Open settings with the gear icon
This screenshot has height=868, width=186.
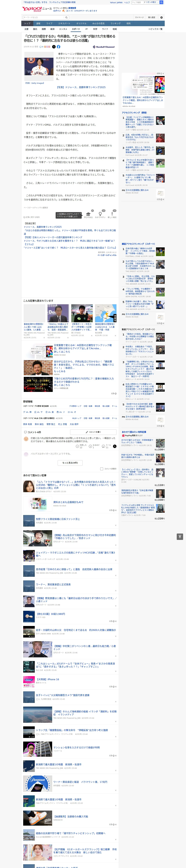point(161,18)
